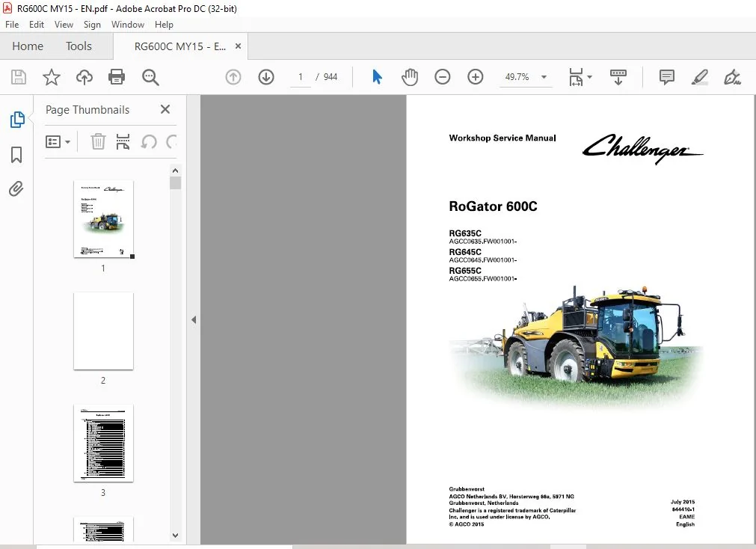The image size is (756, 549).
Task: Select the Highlight text tool
Action: click(x=700, y=77)
